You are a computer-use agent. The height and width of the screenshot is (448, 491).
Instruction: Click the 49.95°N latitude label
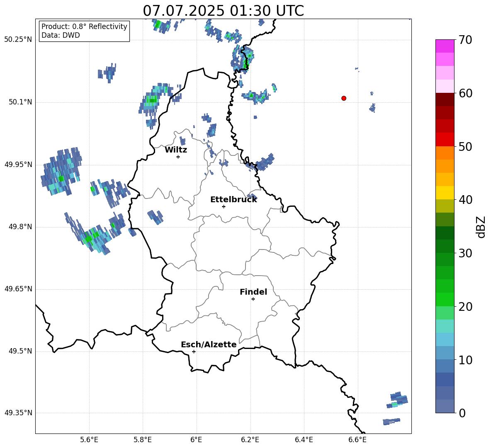point(18,165)
